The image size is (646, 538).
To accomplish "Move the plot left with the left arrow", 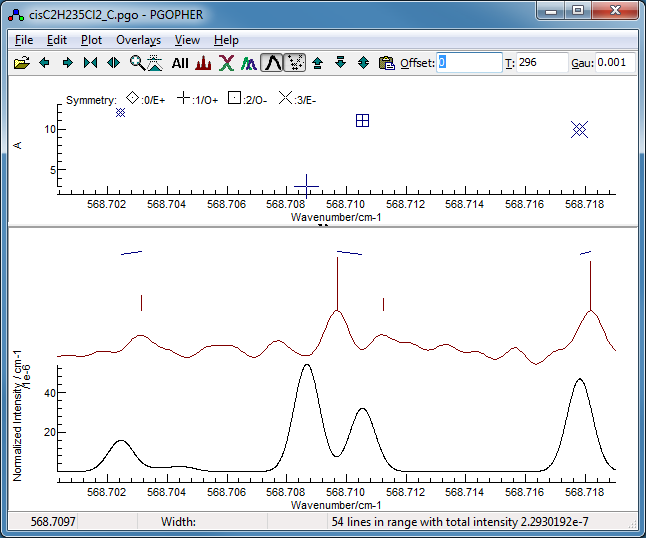I will coord(44,63).
